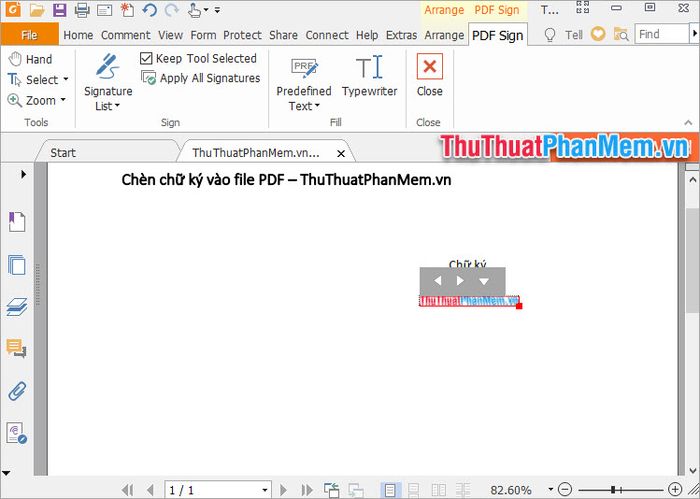Undo the last action
This screenshot has width=700, height=499.
150,10
